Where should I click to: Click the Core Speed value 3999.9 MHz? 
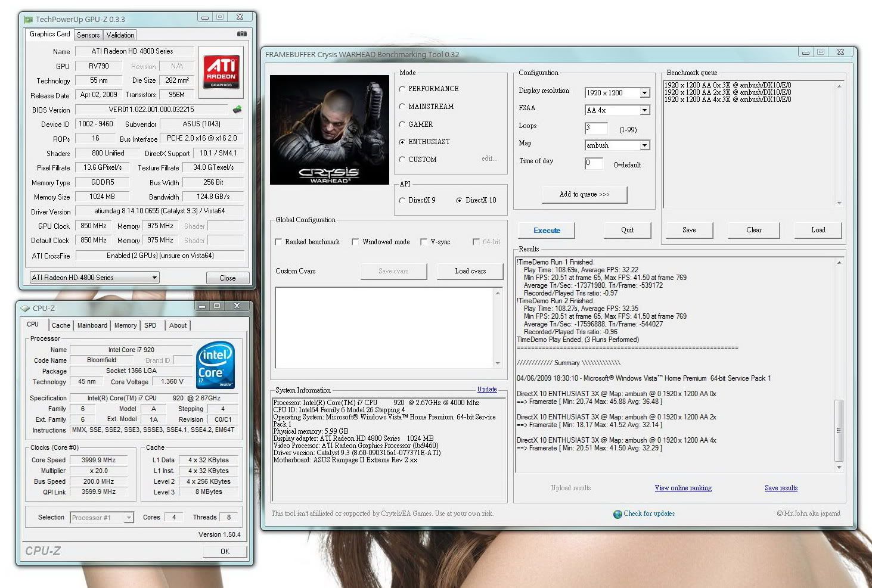point(99,460)
